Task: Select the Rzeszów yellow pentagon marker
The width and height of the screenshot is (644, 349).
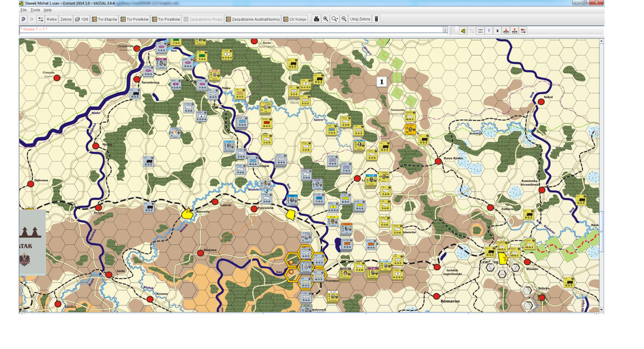Action: click(187, 215)
